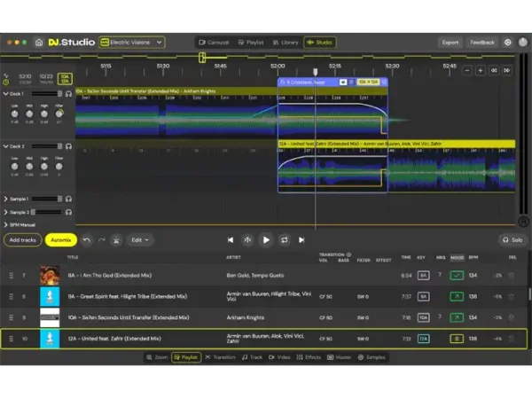Click info icon next to TRANSITION header

coord(348,254)
